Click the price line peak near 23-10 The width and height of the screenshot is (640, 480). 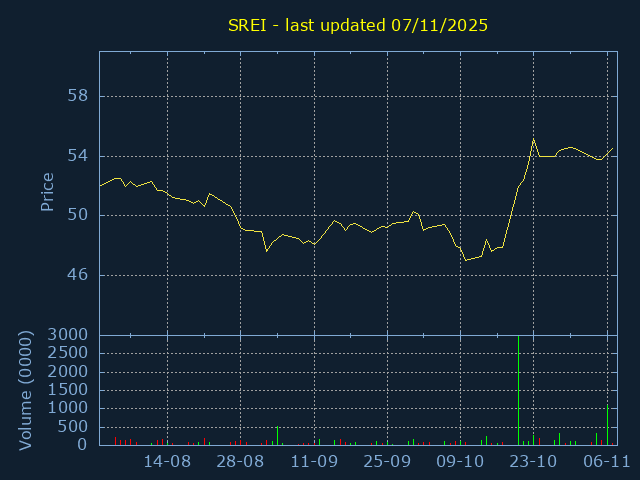[x=534, y=139]
